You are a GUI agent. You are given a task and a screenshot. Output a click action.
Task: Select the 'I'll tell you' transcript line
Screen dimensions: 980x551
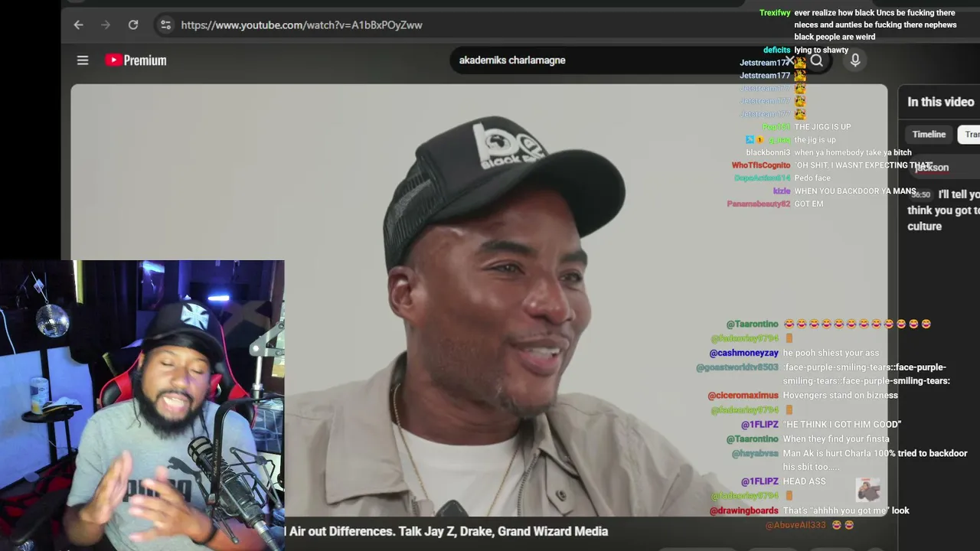pyautogui.click(x=943, y=210)
